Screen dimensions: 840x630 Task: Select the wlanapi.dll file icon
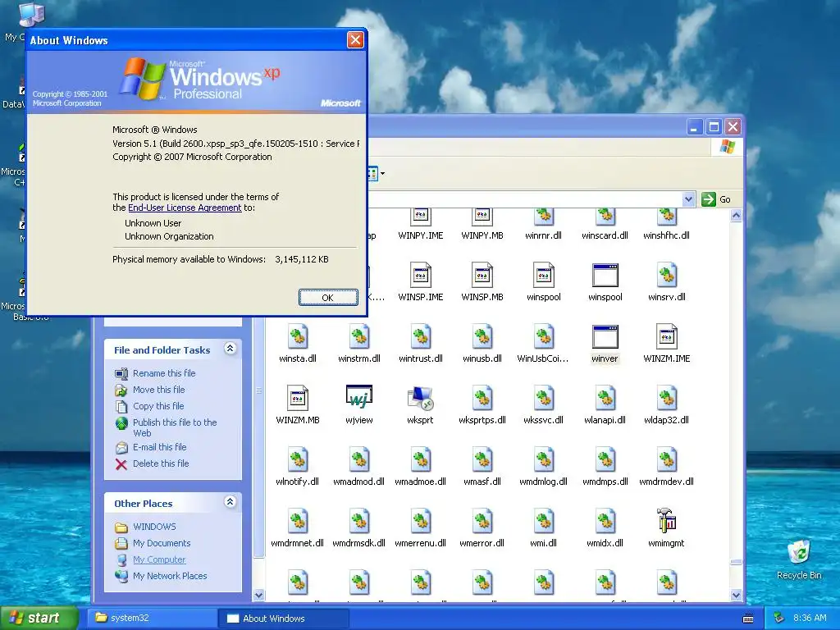pyautogui.click(x=605, y=398)
